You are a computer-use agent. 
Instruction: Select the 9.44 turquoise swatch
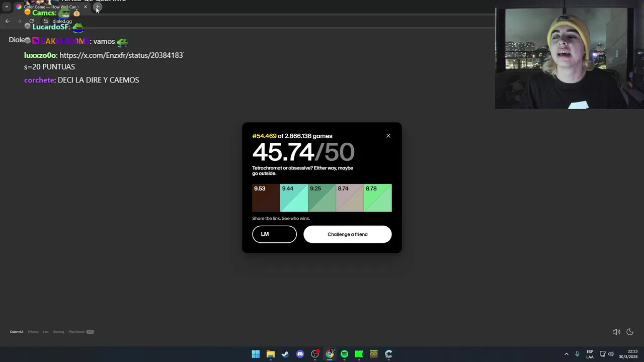coord(294,198)
